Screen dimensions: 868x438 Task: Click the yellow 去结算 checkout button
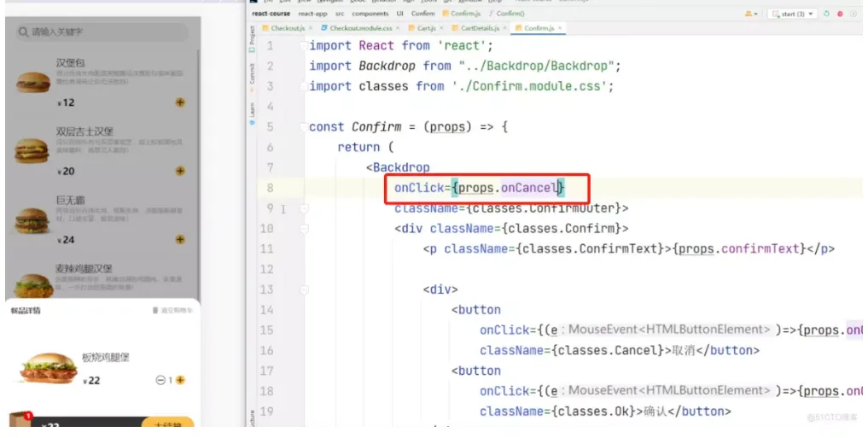tap(168, 423)
